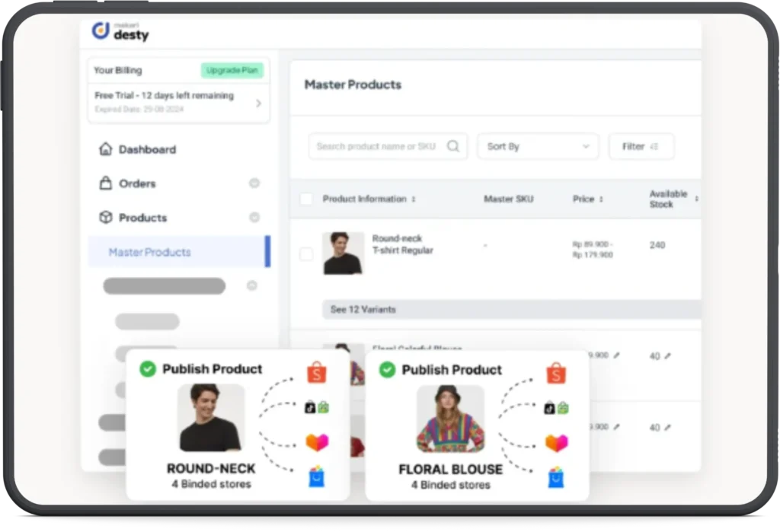Viewport: 780px width, 532px height.
Task: Expand the Orders sidebar section
Action: (254, 183)
